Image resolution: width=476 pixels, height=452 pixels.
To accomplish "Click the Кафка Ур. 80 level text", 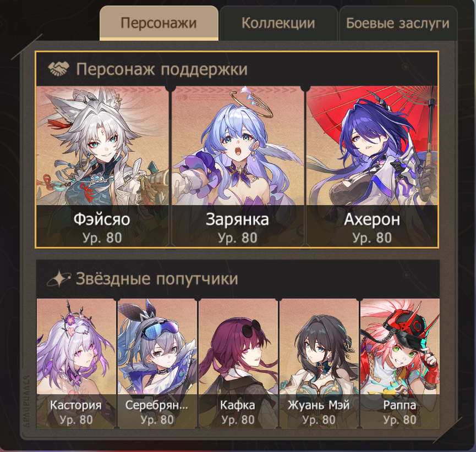I will (238, 420).
